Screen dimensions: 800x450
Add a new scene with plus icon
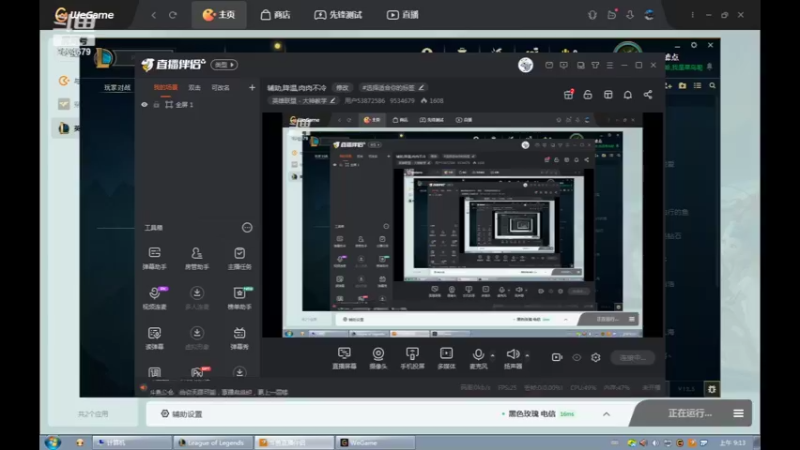(252, 88)
